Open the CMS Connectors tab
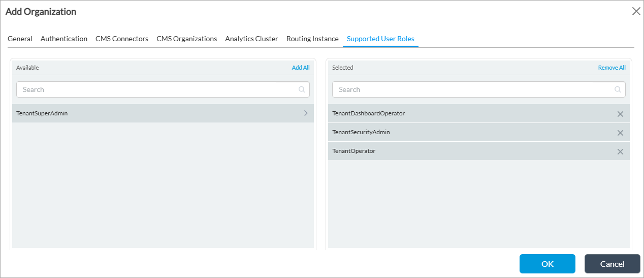644x278 pixels. tap(122, 39)
